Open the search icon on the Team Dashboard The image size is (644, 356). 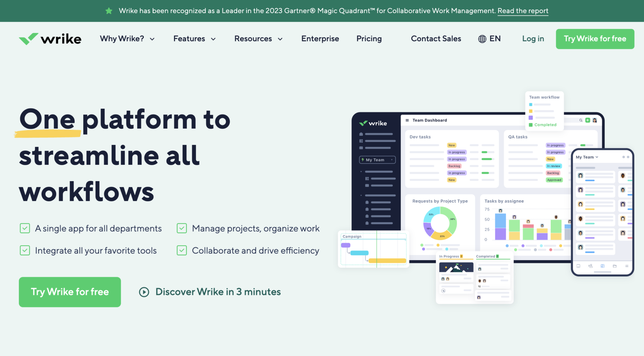581,120
